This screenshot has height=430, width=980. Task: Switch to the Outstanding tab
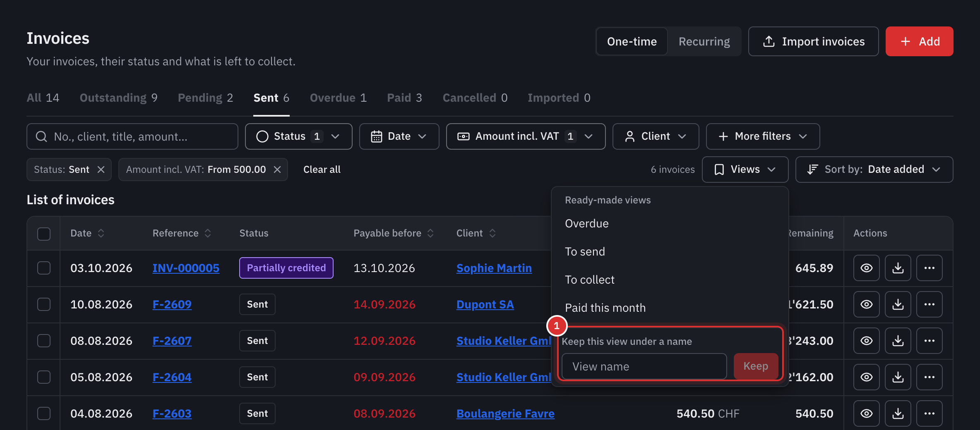point(118,98)
